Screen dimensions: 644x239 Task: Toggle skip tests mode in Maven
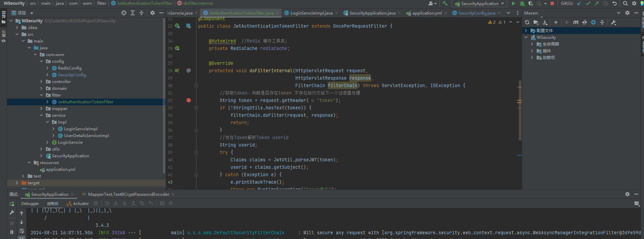tap(593, 22)
